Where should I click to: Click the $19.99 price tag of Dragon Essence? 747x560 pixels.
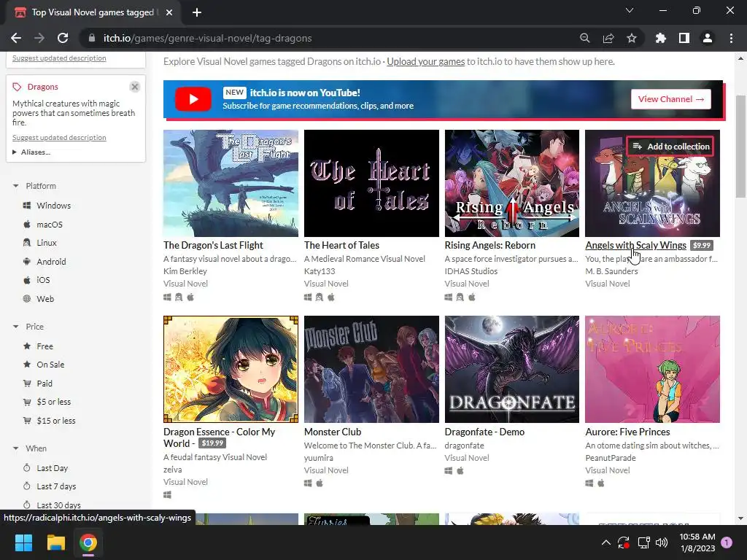pos(212,443)
